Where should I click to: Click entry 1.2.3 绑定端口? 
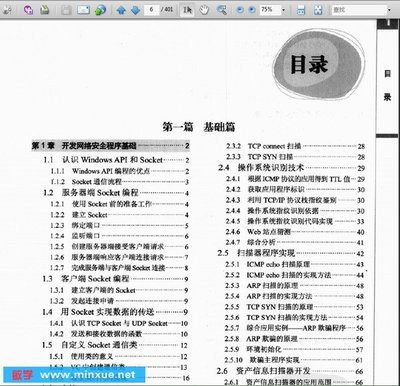(x=120, y=225)
